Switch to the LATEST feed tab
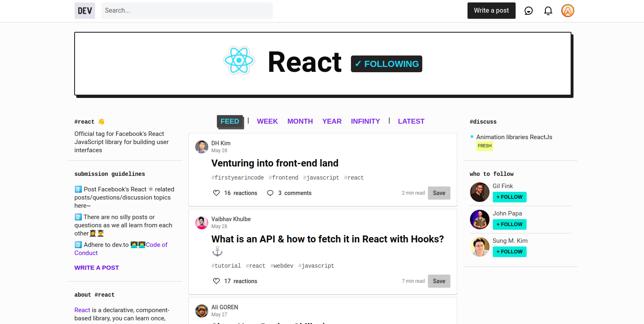This screenshot has height=324, width=644. [x=411, y=121]
